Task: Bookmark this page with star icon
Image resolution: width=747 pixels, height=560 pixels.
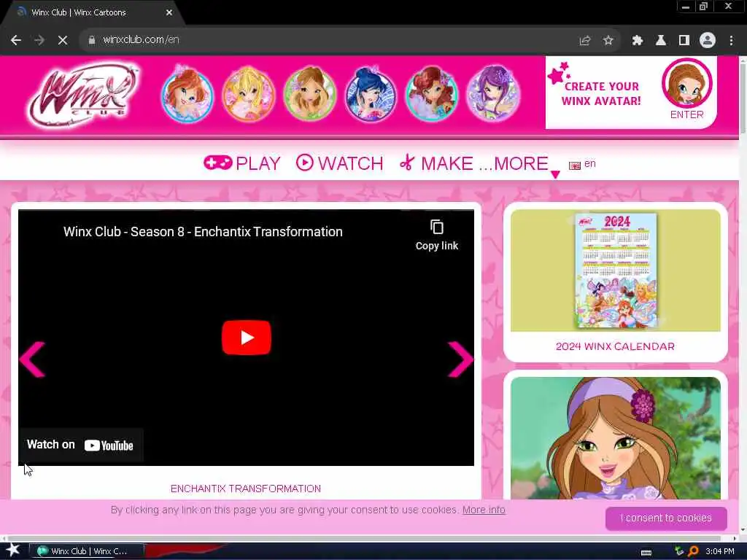Action: click(x=608, y=41)
